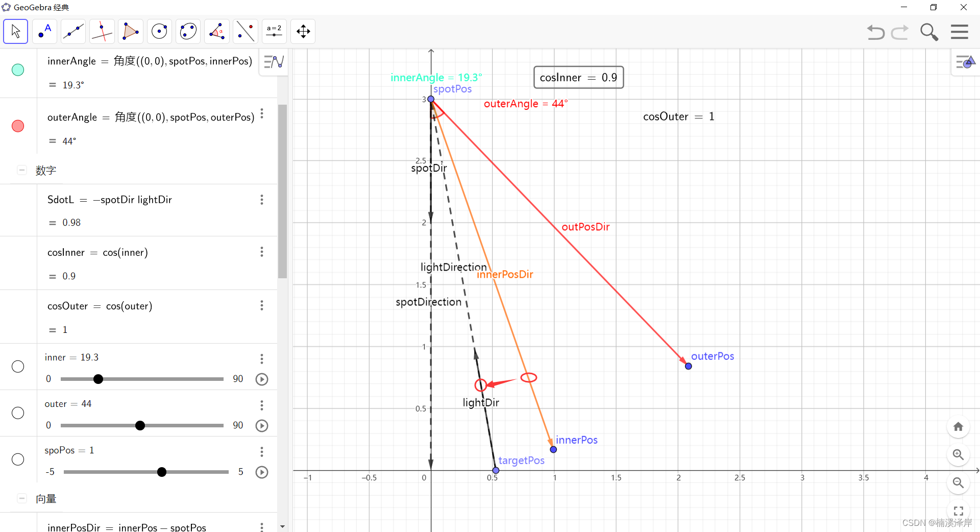Click the inner slider handle

(x=99, y=379)
